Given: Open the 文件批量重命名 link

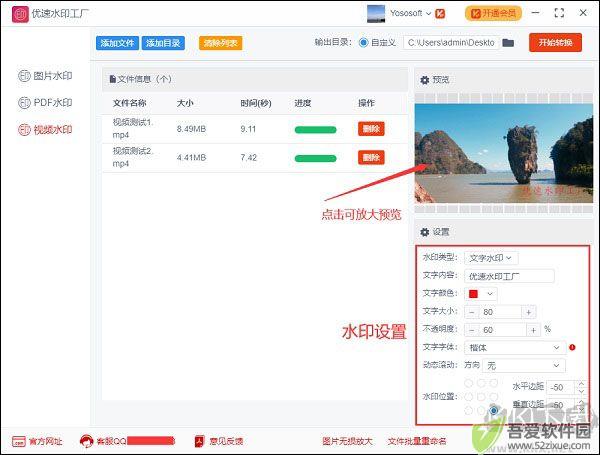Looking at the screenshot, I should [x=417, y=441].
